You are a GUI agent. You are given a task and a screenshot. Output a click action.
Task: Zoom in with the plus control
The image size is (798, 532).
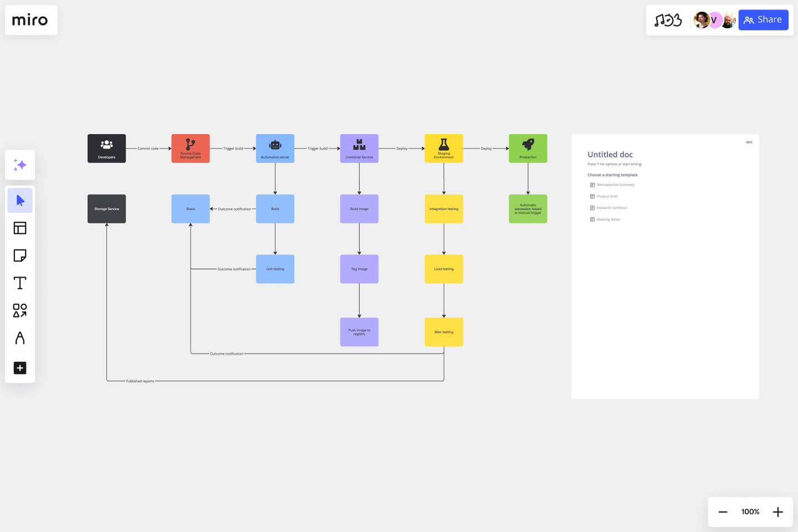point(777,511)
